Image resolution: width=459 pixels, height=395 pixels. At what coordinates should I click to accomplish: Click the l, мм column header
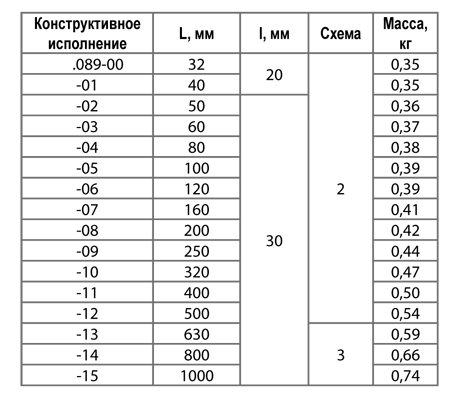click(274, 33)
